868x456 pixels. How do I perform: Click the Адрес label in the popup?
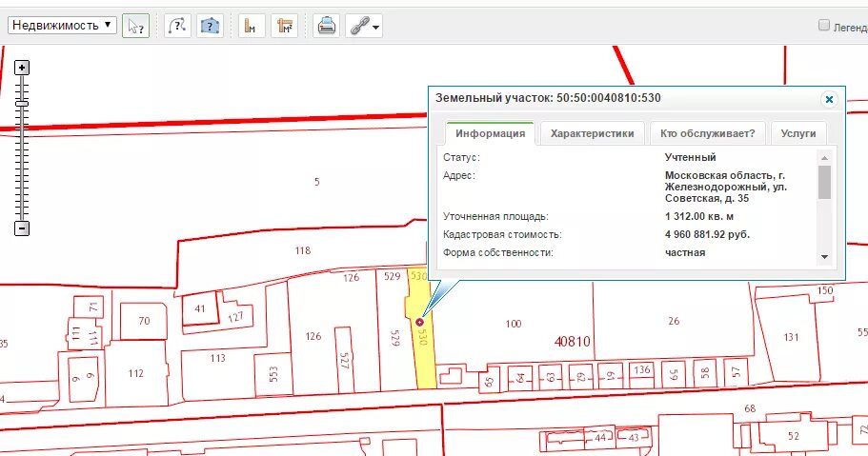tap(459, 175)
